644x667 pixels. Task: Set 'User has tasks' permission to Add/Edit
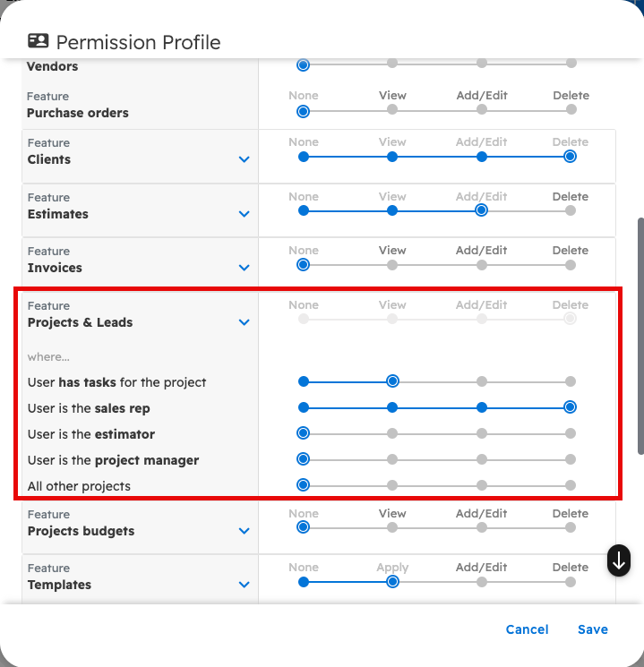pos(482,381)
